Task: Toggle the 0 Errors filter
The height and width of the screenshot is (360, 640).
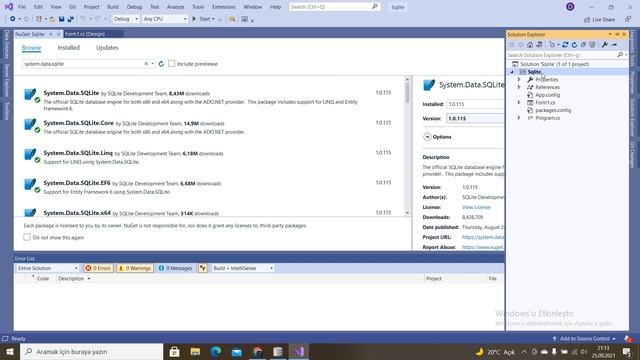Action: 98,268
